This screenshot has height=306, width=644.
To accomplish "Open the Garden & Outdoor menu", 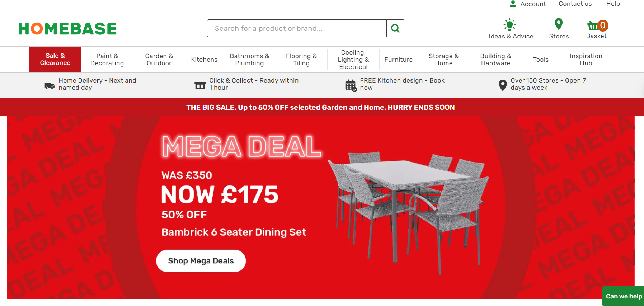I will pos(159,60).
